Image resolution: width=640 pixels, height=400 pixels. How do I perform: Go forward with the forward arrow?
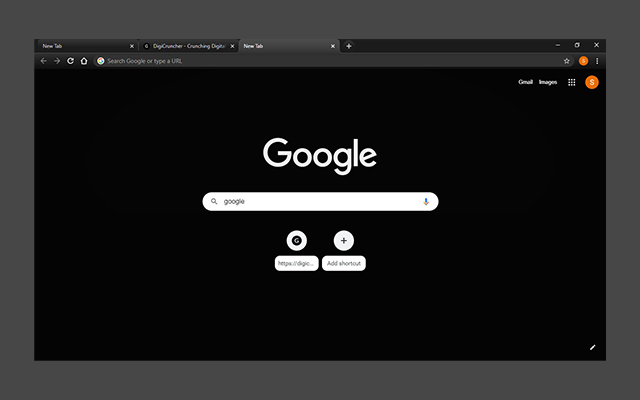click(x=57, y=61)
